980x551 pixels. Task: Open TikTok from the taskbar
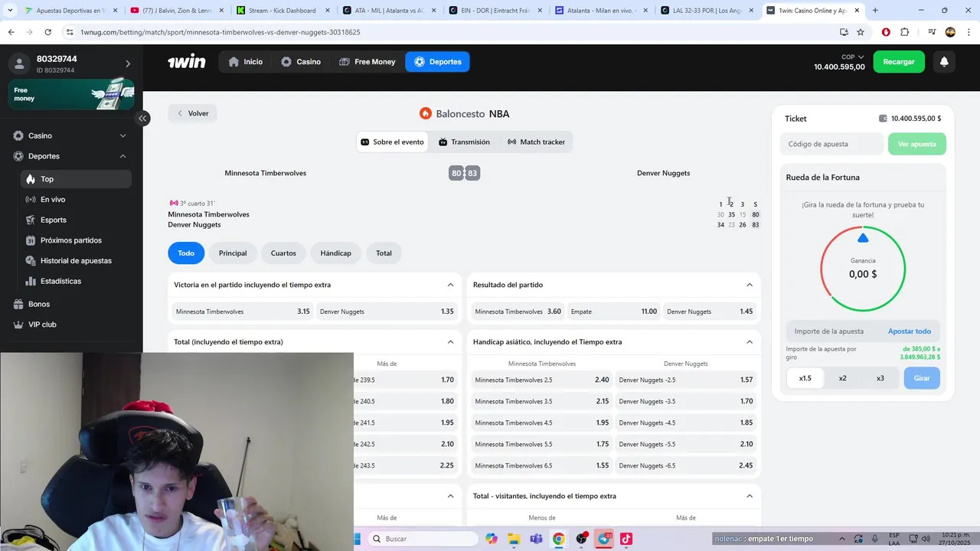click(626, 539)
